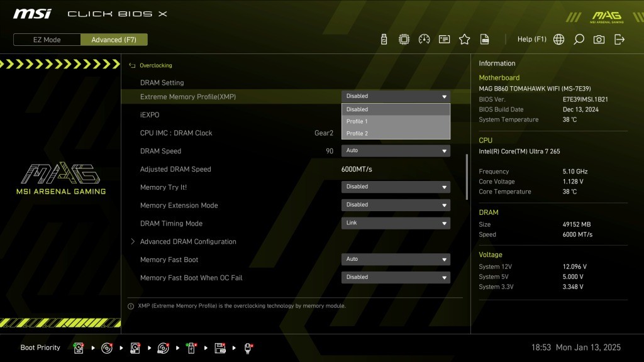Expand Advanced DRAM Configuration
The height and width of the screenshot is (362, 644).
pos(188,241)
